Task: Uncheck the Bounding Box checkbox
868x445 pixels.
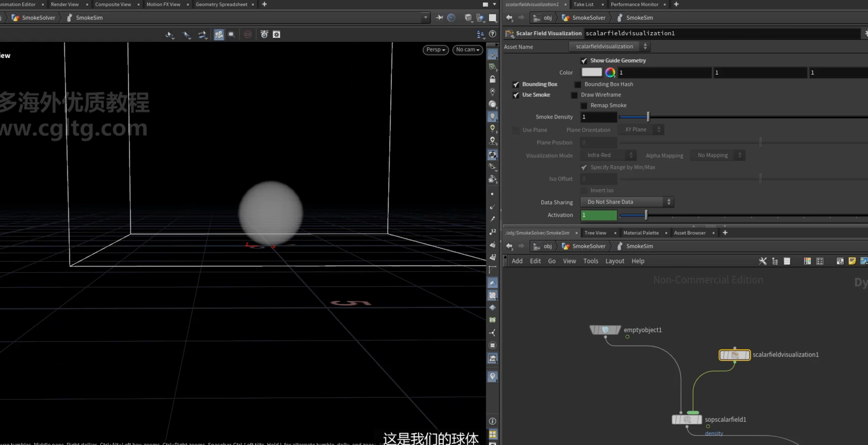Action: [516, 84]
